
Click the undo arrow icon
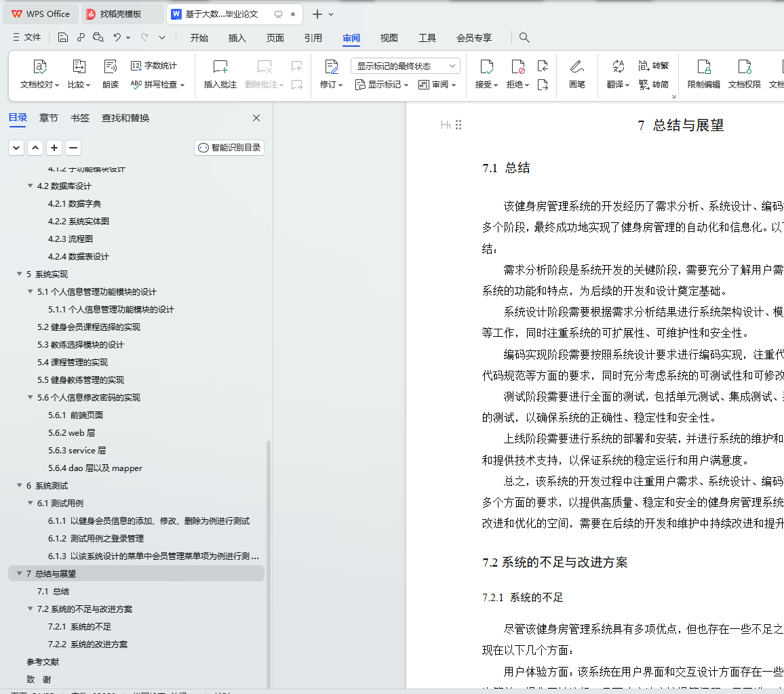(x=117, y=37)
